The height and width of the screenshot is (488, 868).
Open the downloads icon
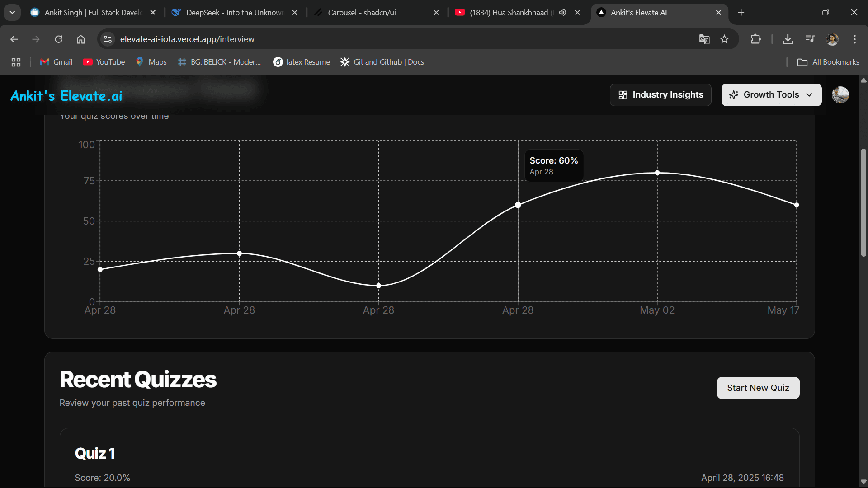[788, 39]
